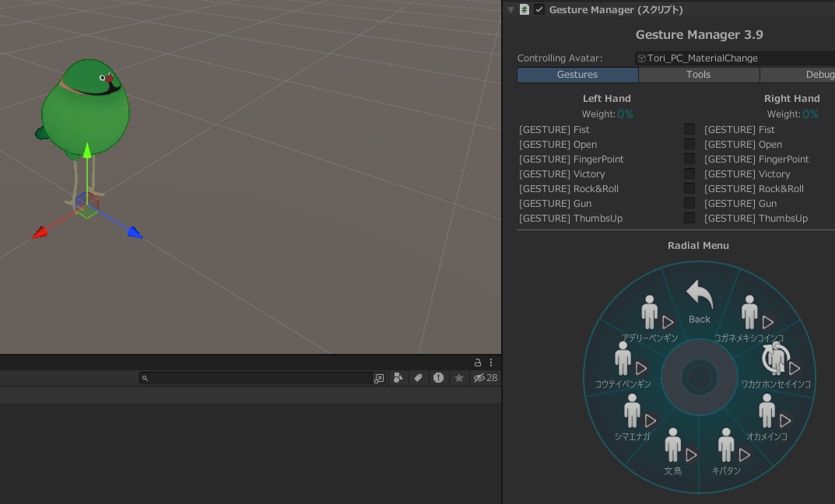
Task: Click the green Y-axis gizmo arrow
Action: tap(87, 149)
